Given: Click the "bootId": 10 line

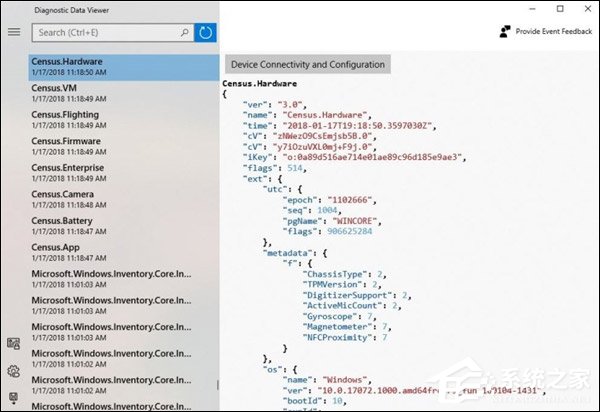Looking at the screenshot, I should click(314, 401).
